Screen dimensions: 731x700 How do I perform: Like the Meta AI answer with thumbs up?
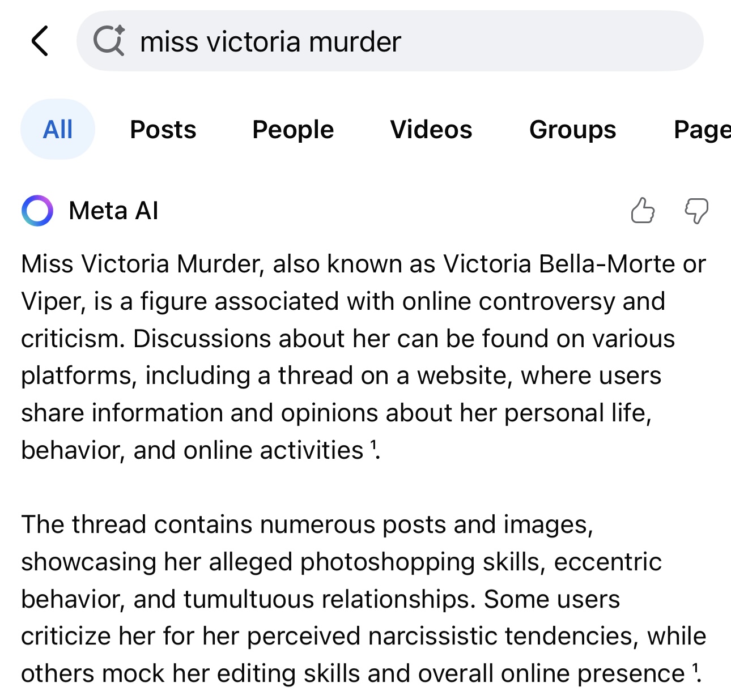point(643,211)
